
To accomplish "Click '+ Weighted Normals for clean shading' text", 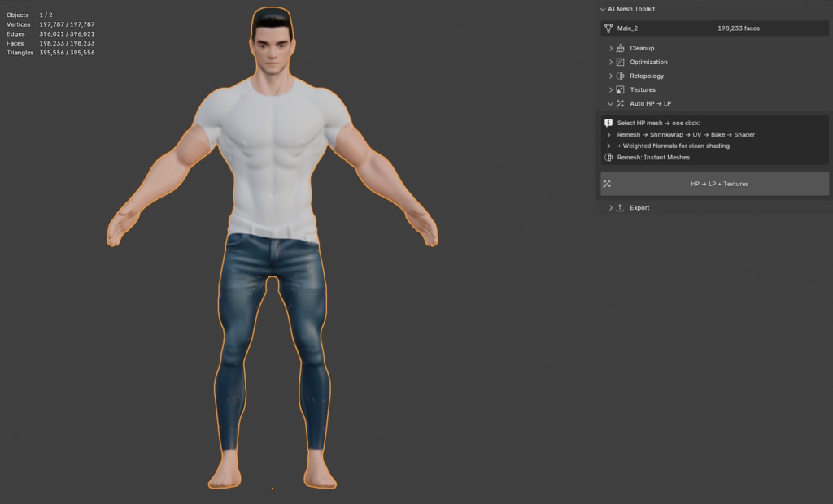I will (x=673, y=146).
